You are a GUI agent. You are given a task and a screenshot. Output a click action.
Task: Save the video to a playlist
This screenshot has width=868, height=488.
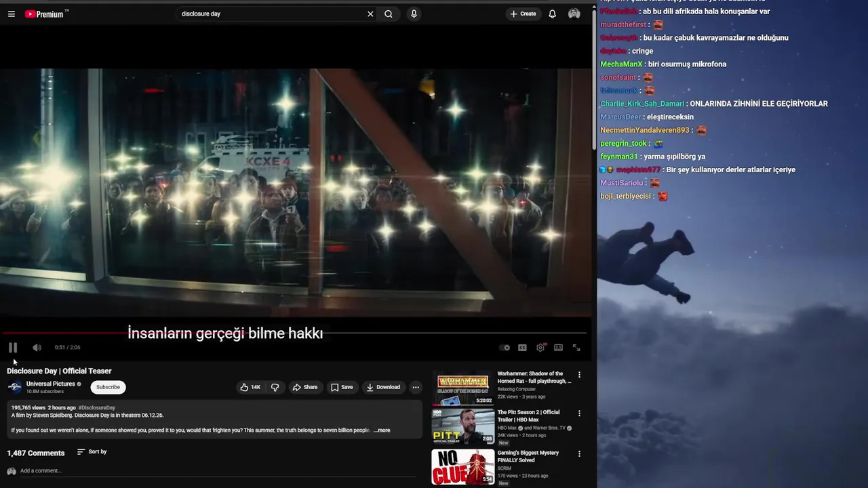click(x=342, y=387)
